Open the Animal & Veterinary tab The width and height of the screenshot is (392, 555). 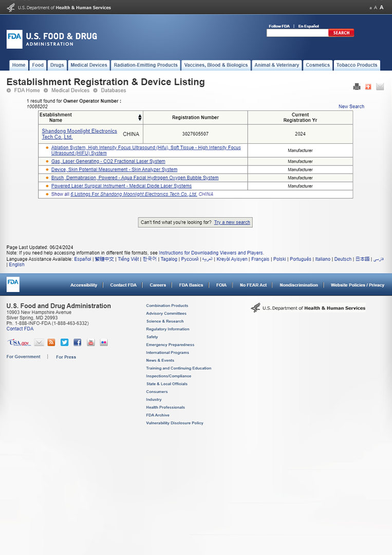pyautogui.click(x=277, y=65)
